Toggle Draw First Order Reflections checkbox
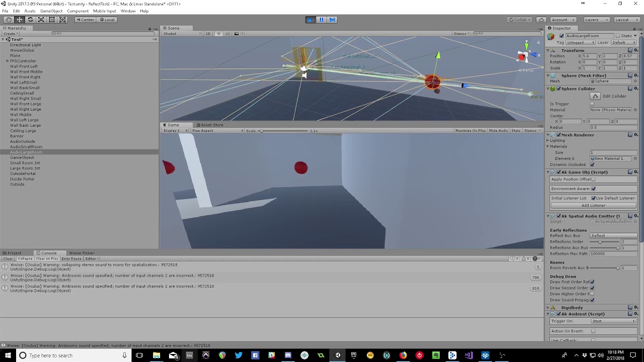The height and width of the screenshot is (362, 644). pyautogui.click(x=592, y=282)
